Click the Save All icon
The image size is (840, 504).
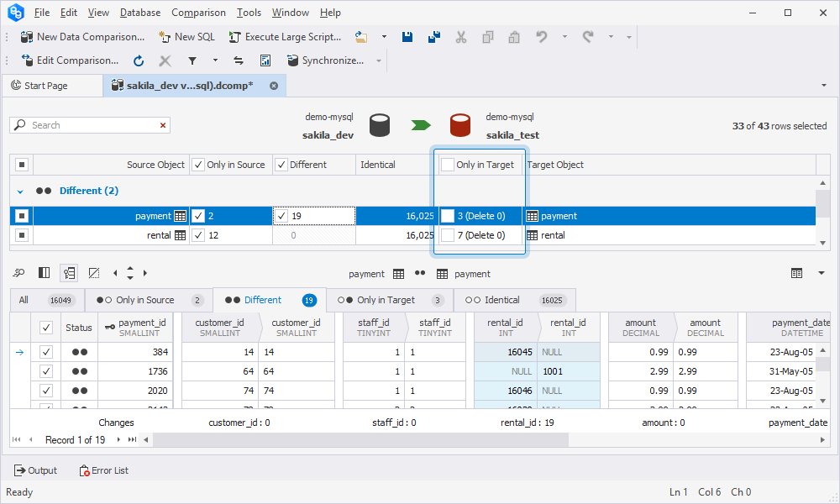[x=433, y=37]
